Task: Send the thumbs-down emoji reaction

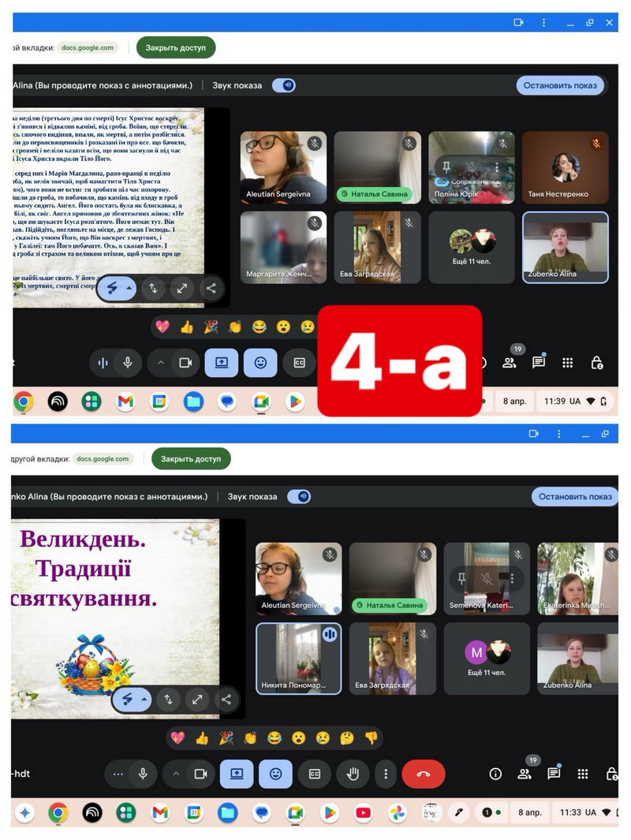Action: (371, 738)
